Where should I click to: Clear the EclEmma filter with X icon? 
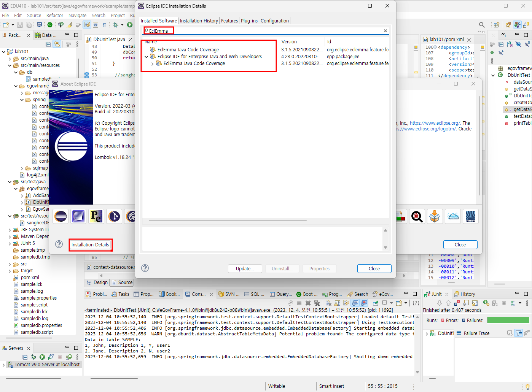point(385,31)
